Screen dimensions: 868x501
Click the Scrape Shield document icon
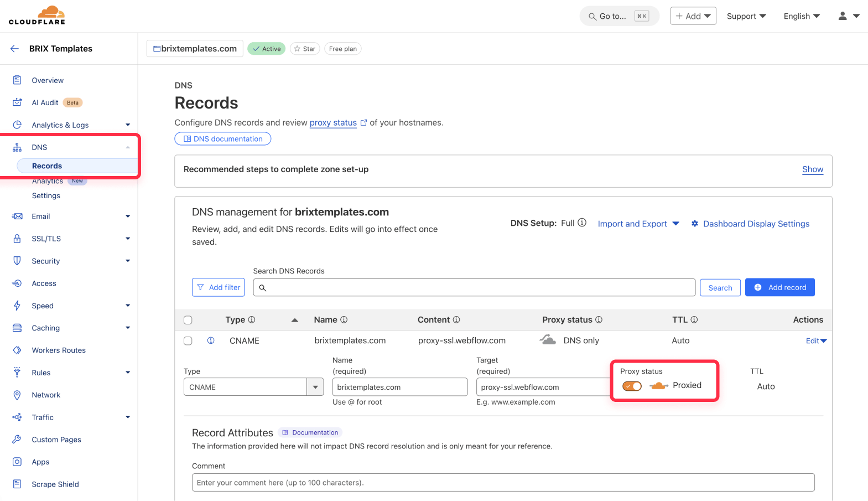17,484
